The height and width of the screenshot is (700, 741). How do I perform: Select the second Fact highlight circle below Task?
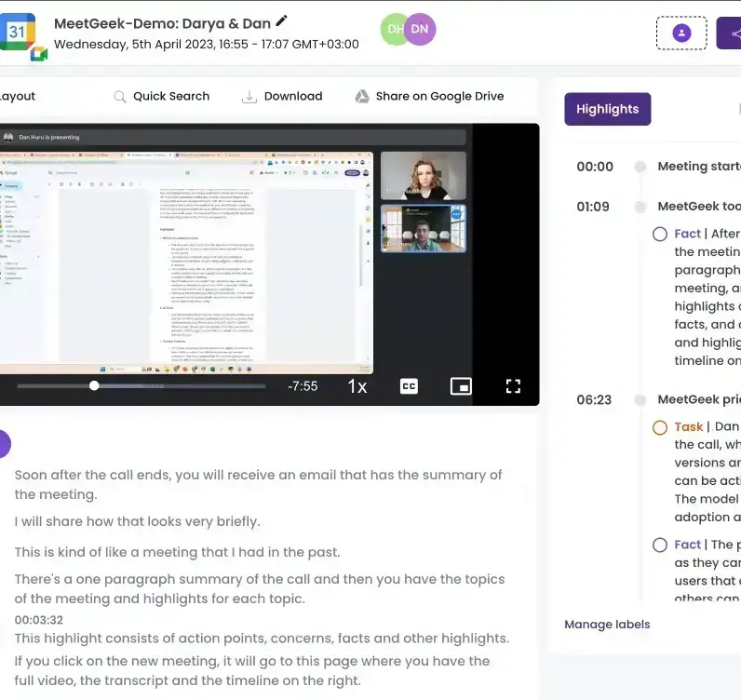660,545
